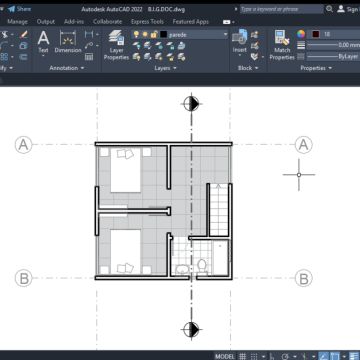Screen dimensions: 360x360
Task: Select the Offset tool
Action: (x=23, y=57)
